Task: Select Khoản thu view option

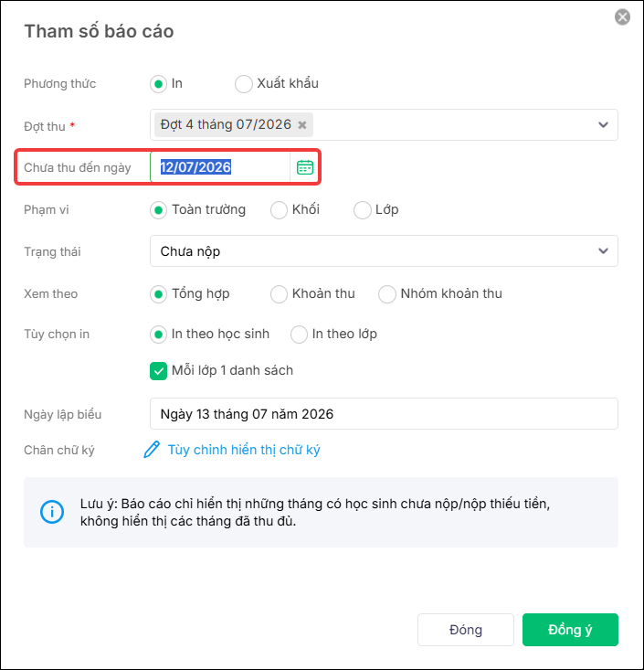Action: click(x=279, y=294)
